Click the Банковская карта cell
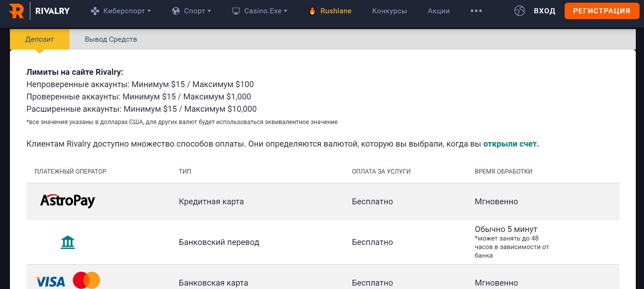The height and width of the screenshot is (289, 644). coord(213,283)
